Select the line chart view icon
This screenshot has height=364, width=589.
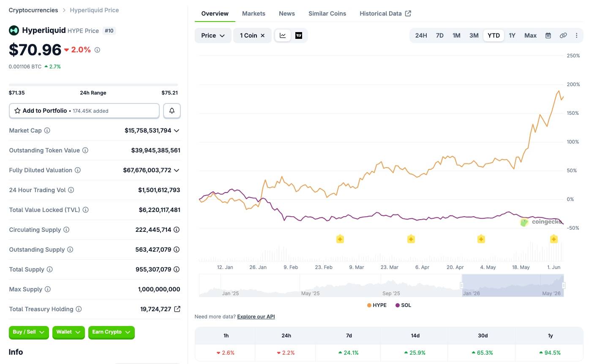coord(283,35)
